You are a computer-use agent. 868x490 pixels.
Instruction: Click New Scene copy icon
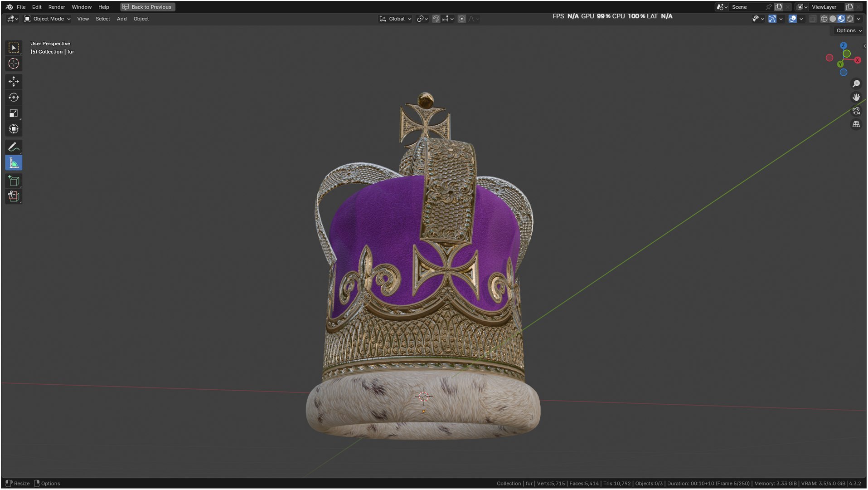click(x=779, y=7)
